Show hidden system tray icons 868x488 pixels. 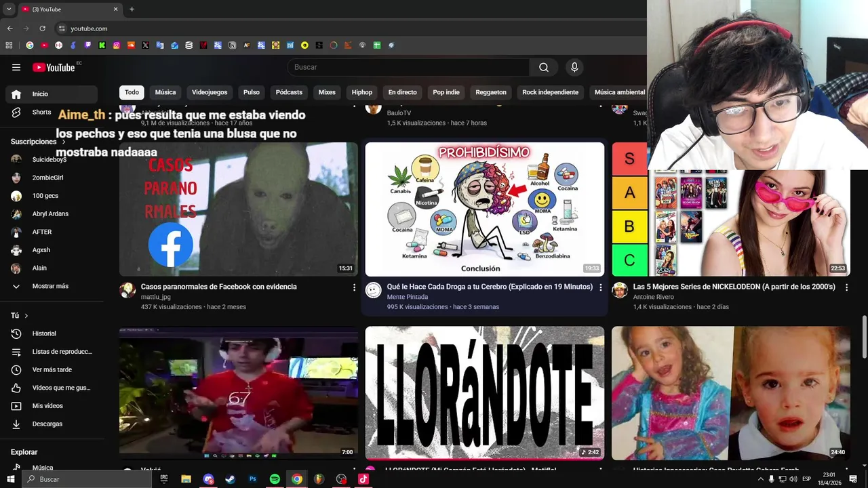point(760,479)
